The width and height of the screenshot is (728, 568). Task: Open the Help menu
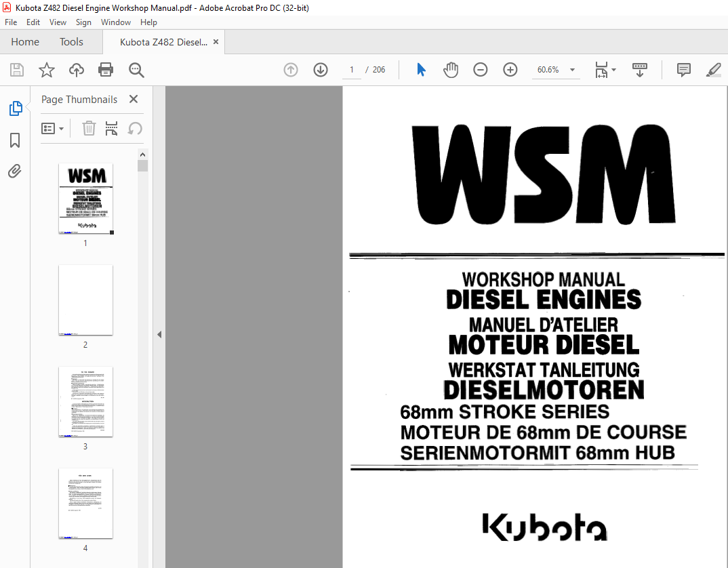(x=148, y=22)
